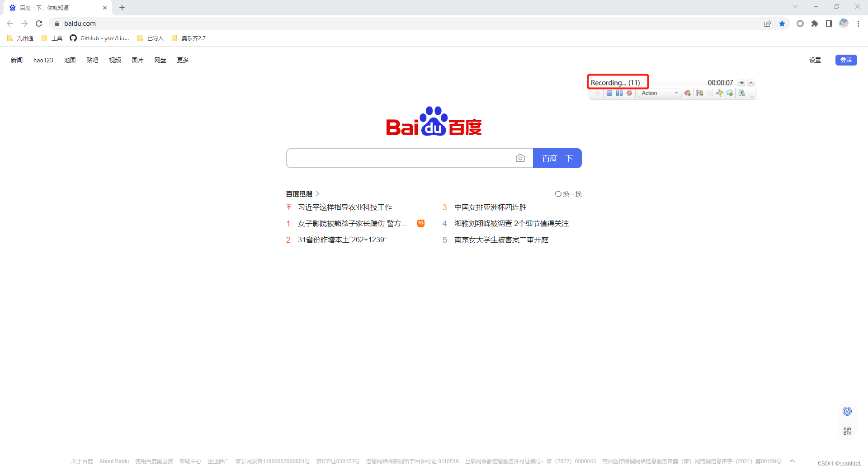Toggle the browser side panel
The height and width of the screenshot is (470, 868).
pyautogui.click(x=829, y=23)
